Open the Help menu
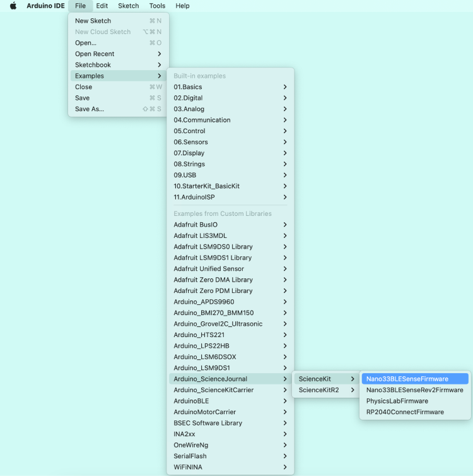The height and width of the screenshot is (476, 473). (x=182, y=6)
